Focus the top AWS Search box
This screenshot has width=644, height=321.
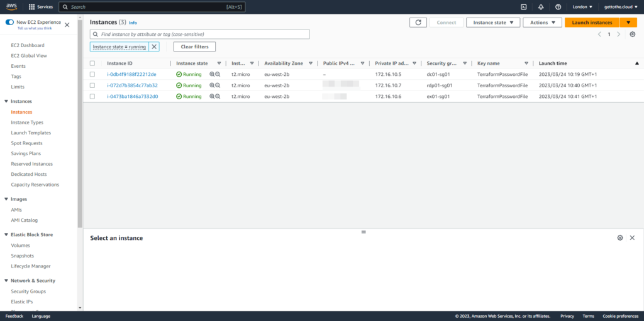152,7
